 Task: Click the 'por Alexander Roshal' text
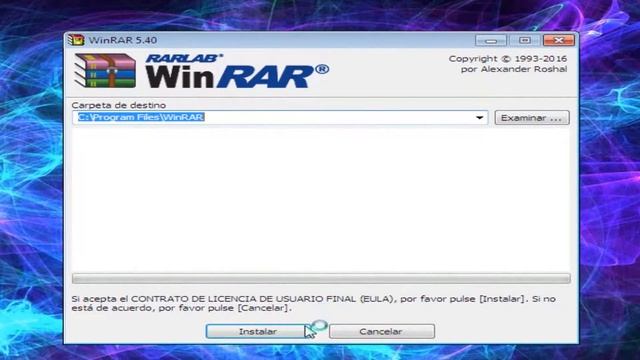514,69
